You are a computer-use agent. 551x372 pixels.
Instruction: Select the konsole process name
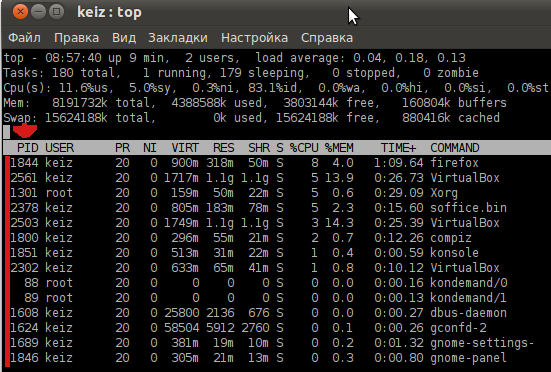454,253
